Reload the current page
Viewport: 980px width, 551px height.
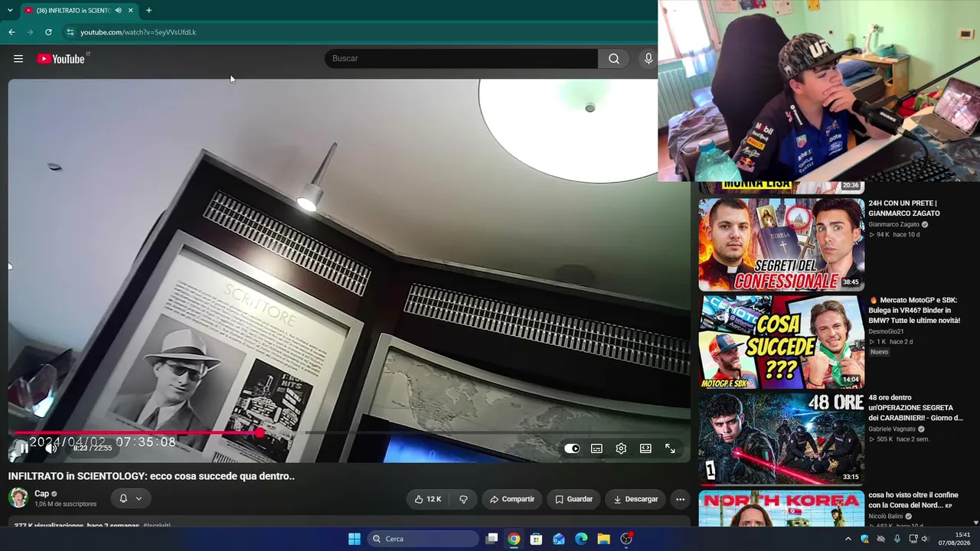[48, 32]
